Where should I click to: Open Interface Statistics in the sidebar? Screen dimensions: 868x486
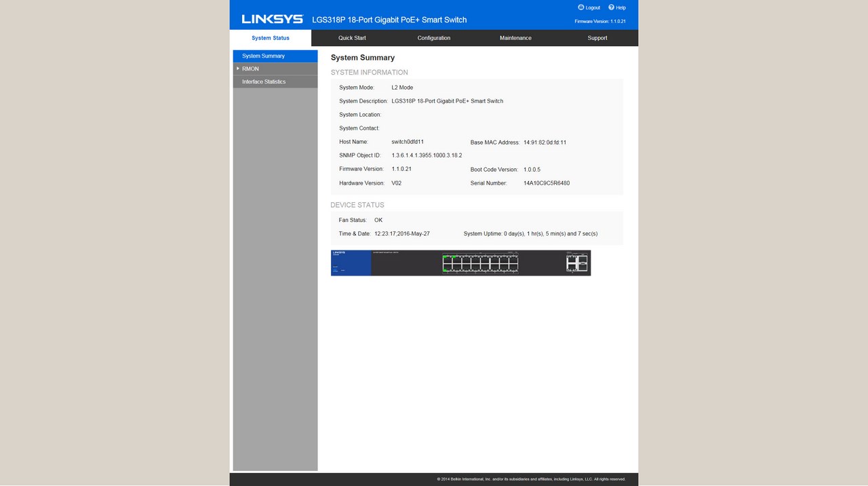[x=275, y=82]
